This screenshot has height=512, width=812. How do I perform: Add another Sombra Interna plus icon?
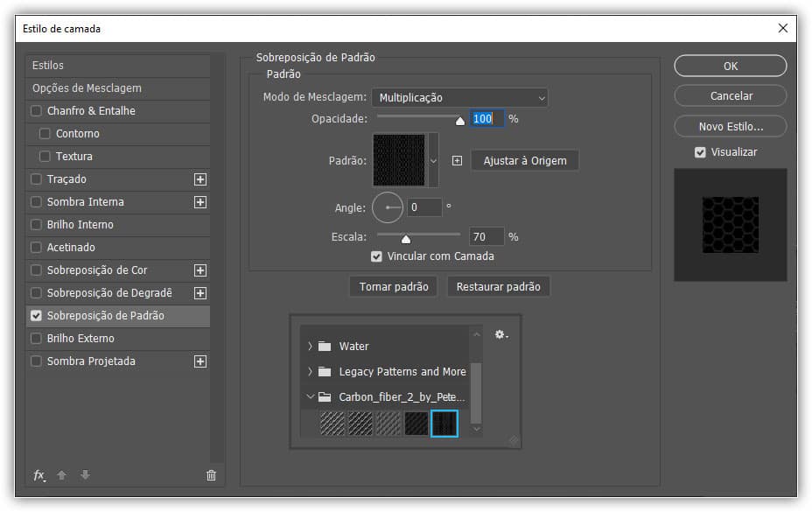200,202
